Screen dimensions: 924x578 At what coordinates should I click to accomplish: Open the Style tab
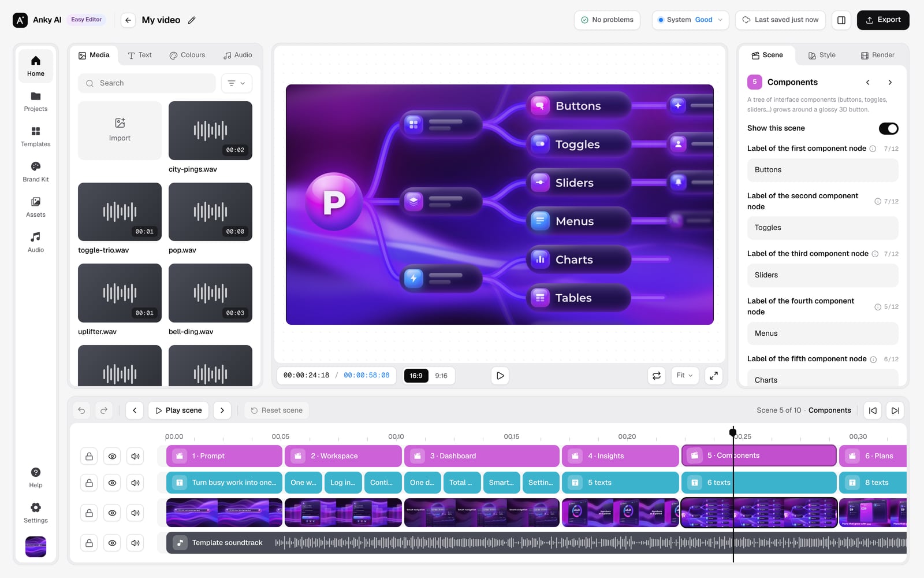point(822,55)
